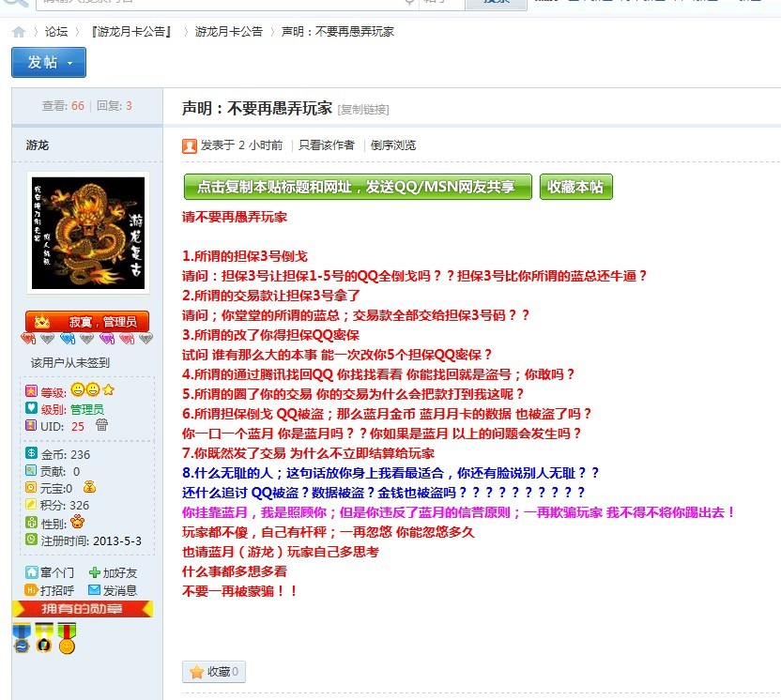The image size is (781, 700).
Task: Open 『游龙月卡公告』 breadcrumb section
Action: 131,32
